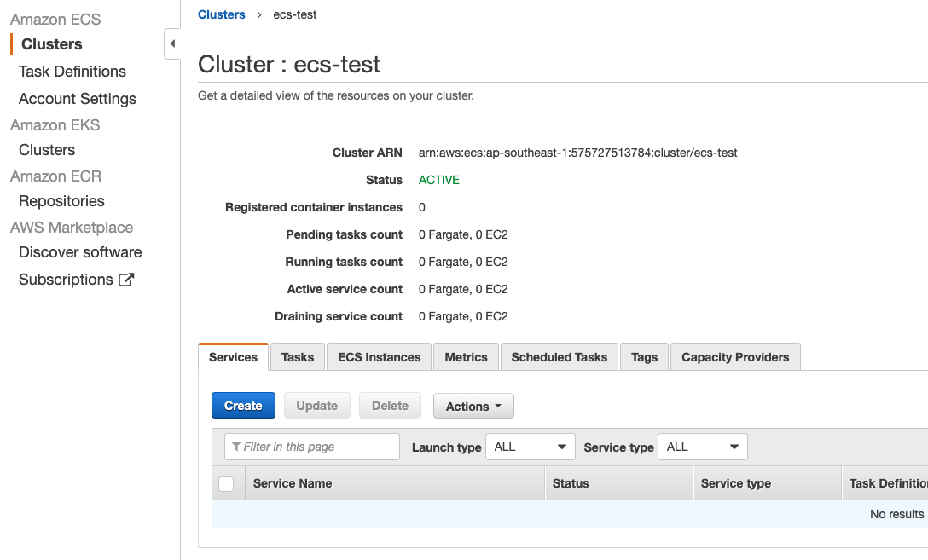928x560 pixels.
Task: Open the Actions dropdown
Action: click(x=473, y=406)
